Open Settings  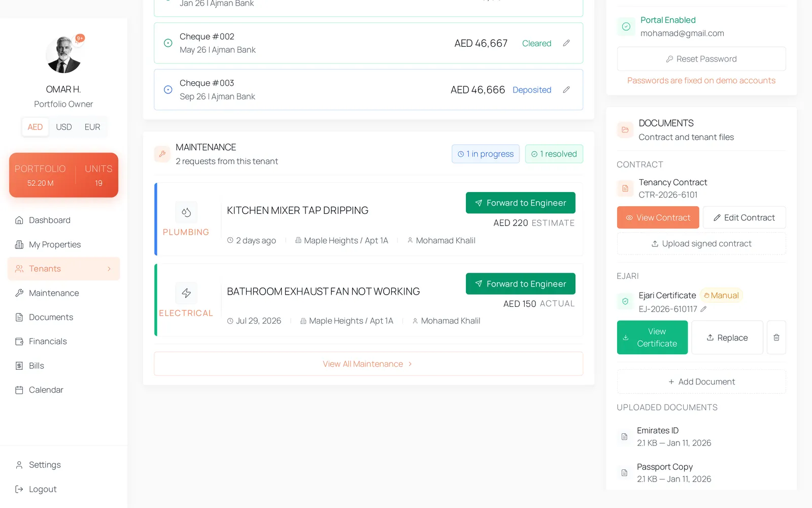click(63, 465)
